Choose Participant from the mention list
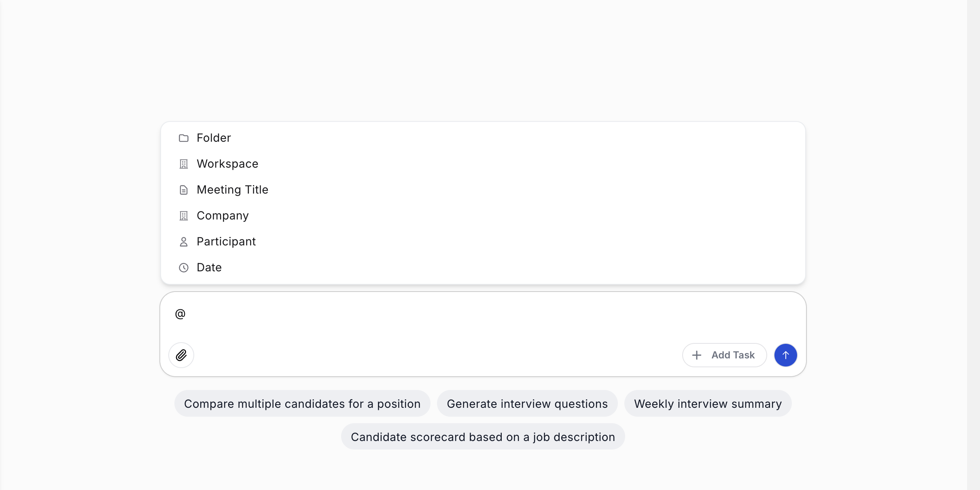 click(x=226, y=242)
